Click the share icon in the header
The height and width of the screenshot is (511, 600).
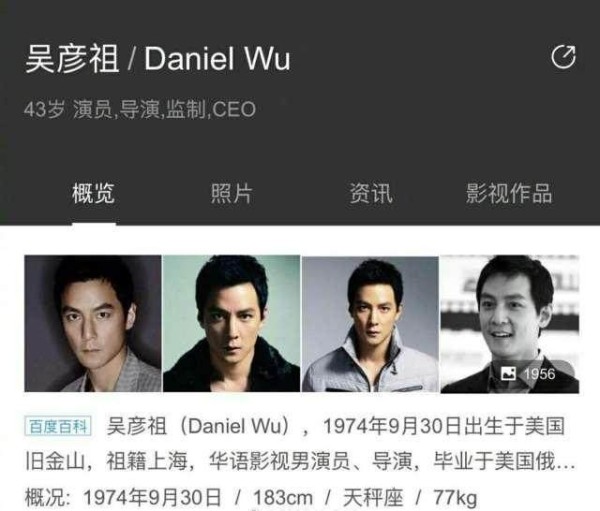(563, 57)
